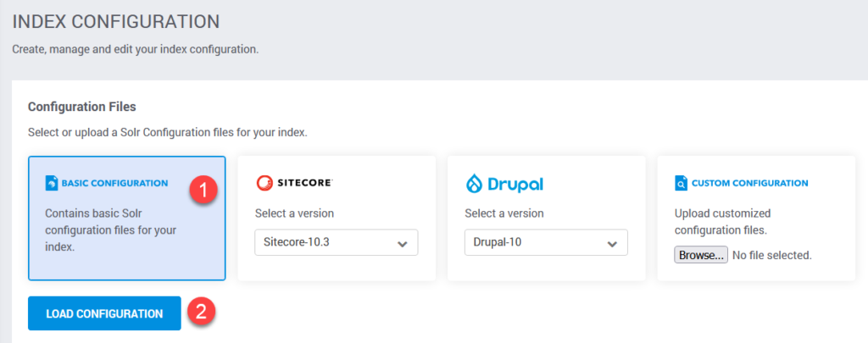Select the Drupal configuration card

[547, 218]
